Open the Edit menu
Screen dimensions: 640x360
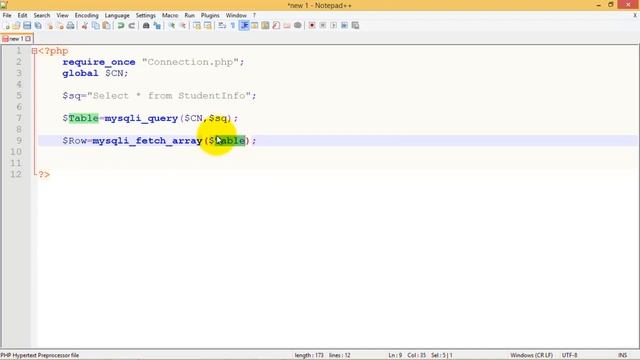[x=22, y=16]
